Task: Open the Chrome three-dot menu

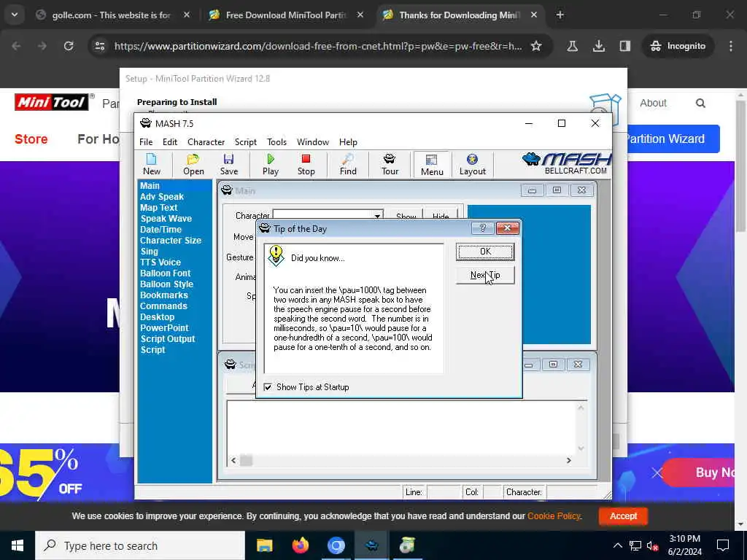Action: pyautogui.click(x=731, y=46)
